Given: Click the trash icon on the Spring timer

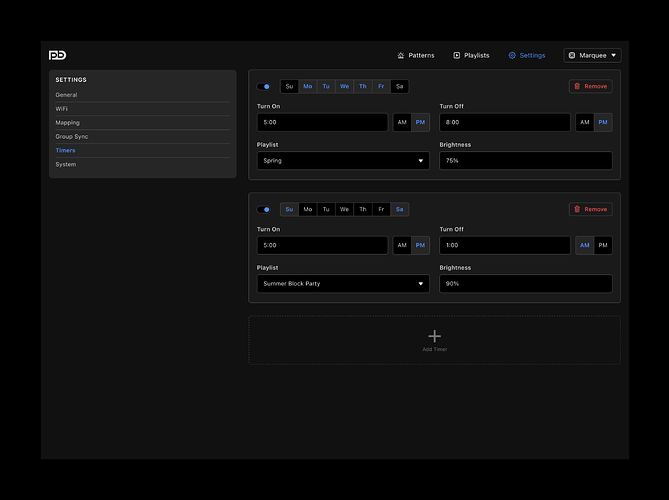Looking at the screenshot, I should (577, 86).
